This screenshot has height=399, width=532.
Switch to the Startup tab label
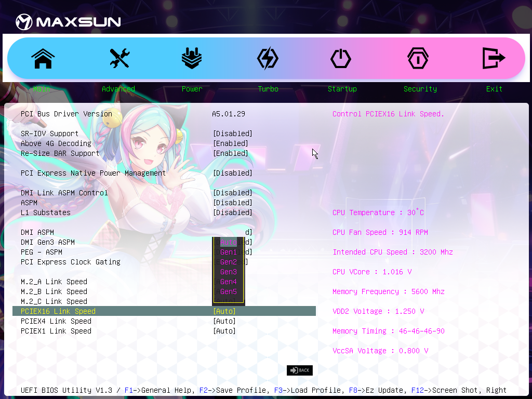click(342, 89)
